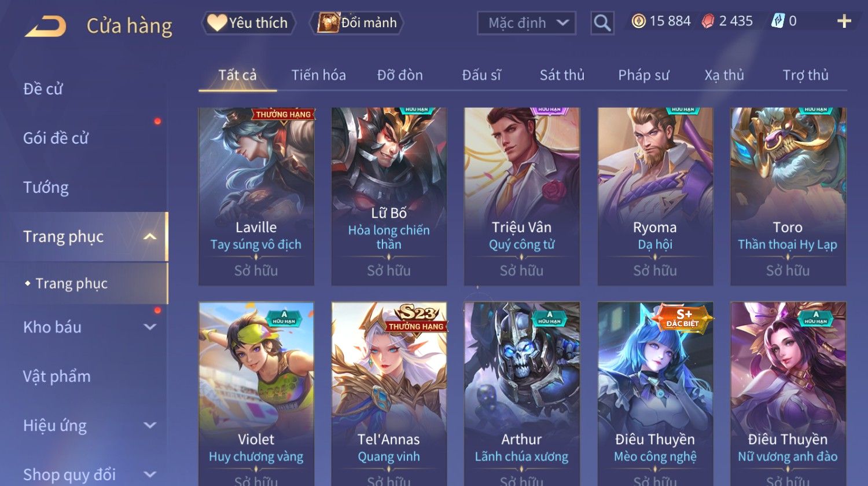
Task: Click chest icon on Đổi mảnh
Action: [x=328, y=23]
